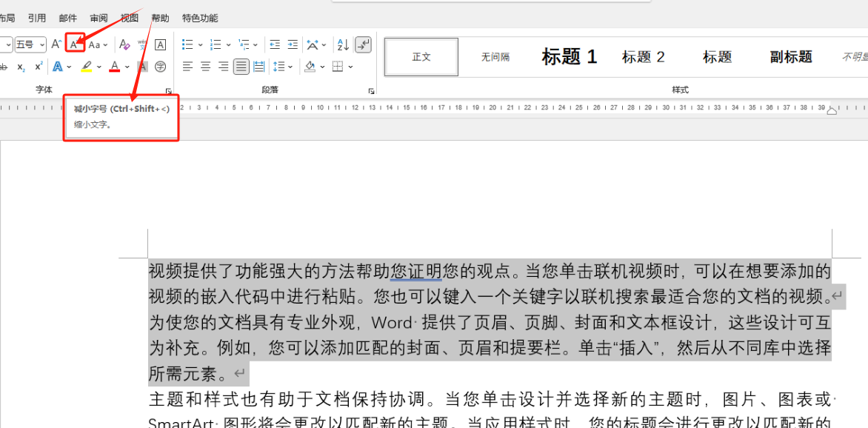The height and width of the screenshot is (428, 868).
Task: Select the Enclose Characters icon
Action: click(x=160, y=67)
